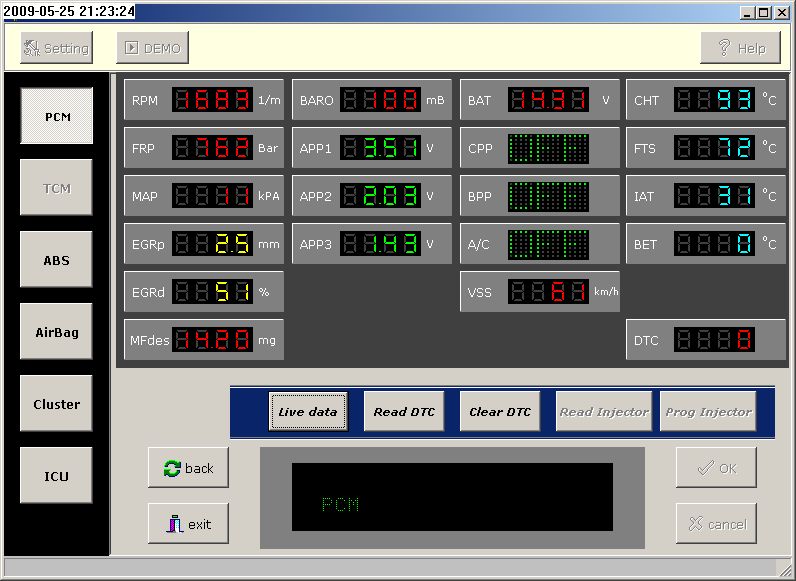796x581 pixels.
Task: Click the PCM message display screen
Action: [x=452, y=497]
